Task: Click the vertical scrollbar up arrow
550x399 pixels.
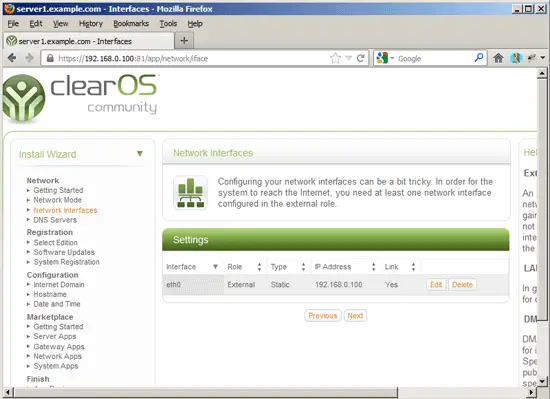Action: (542, 73)
